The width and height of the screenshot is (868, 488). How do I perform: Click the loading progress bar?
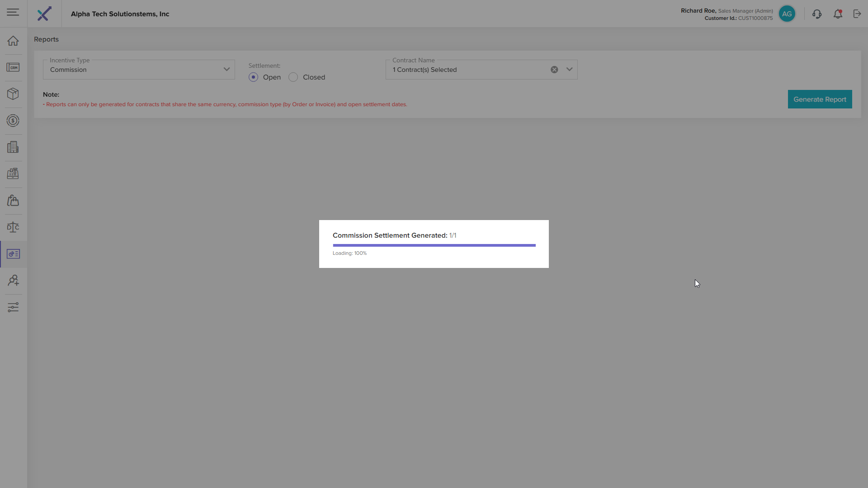pyautogui.click(x=434, y=245)
